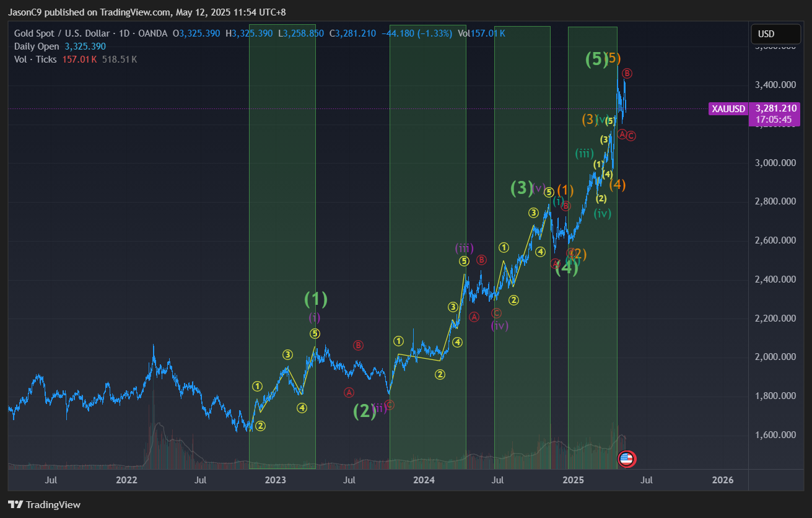Image resolution: width=812 pixels, height=518 pixels.
Task: Select the purple (v) wave label
Action: coord(538,188)
